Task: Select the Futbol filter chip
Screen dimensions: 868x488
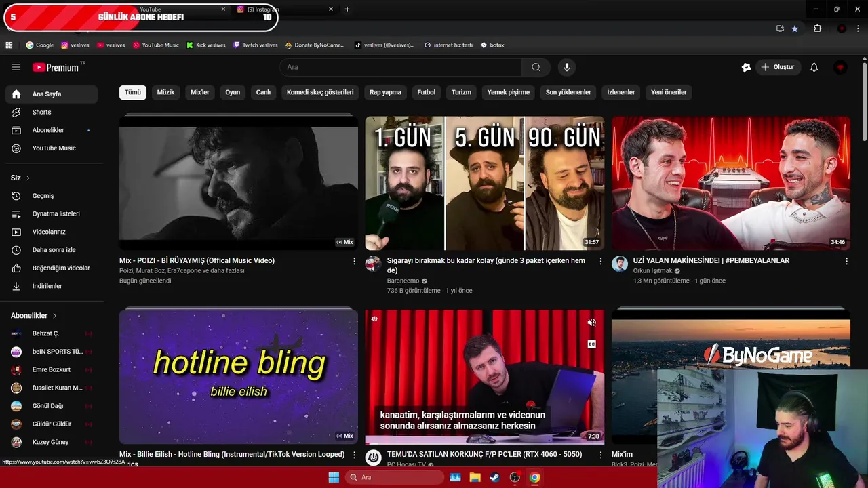Action: [427, 92]
